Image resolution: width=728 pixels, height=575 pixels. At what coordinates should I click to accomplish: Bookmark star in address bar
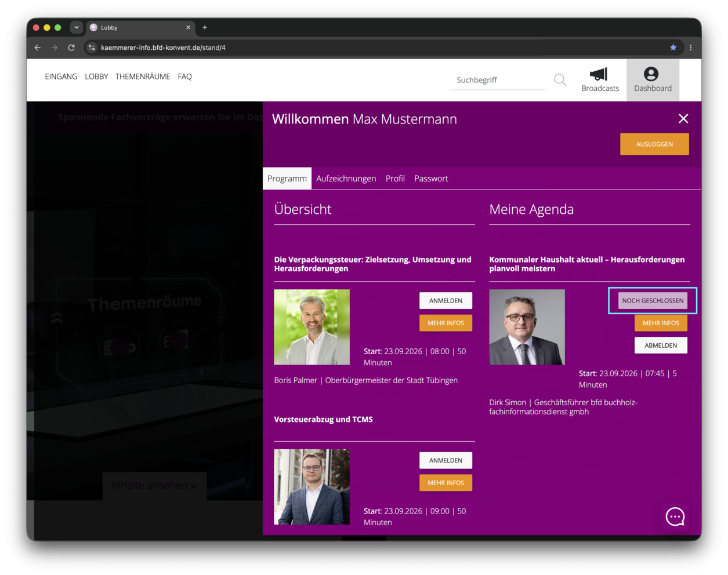click(673, 48)
